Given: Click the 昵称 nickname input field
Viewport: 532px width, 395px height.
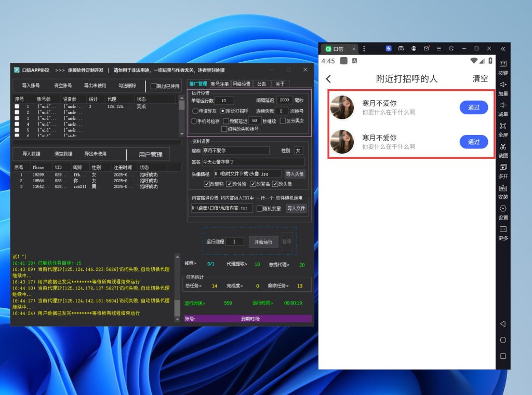Looking at the screenshot, I should (235, 151).
